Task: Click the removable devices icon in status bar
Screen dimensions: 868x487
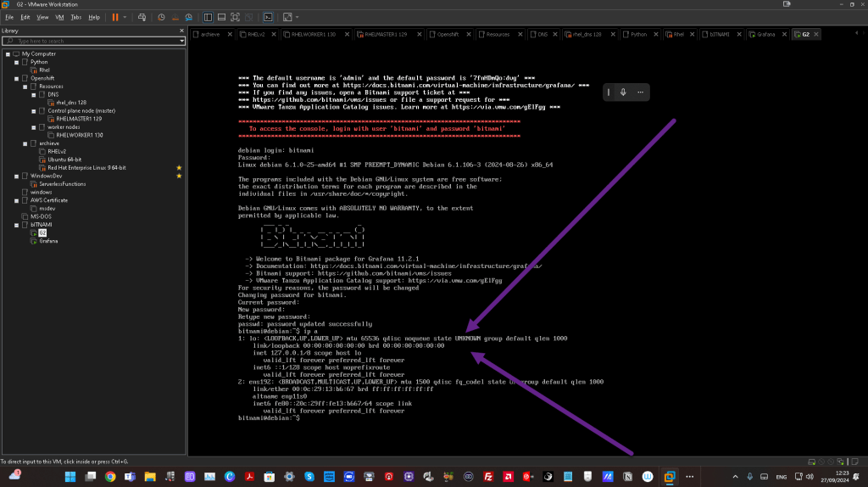Action: point(811,462)
